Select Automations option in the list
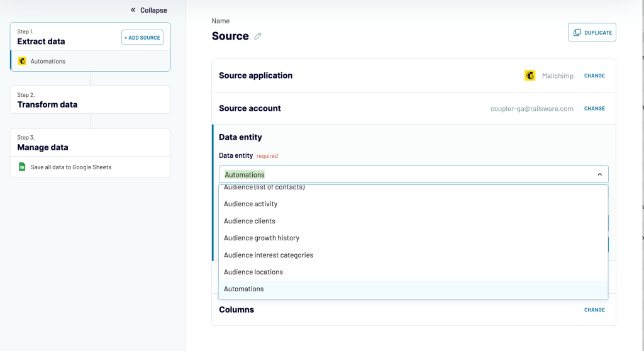Image resolution: width=644 pixels, height=351 pixels. [413, 289]
